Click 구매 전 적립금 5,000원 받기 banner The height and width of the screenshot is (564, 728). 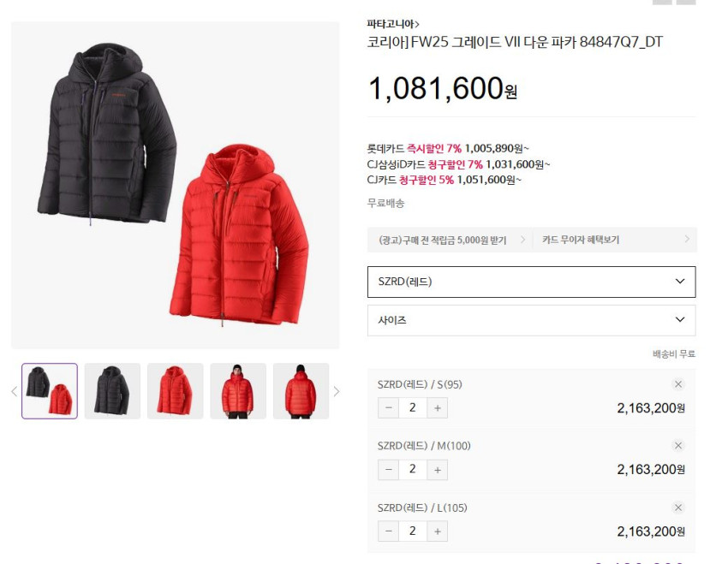coord(450,240)
